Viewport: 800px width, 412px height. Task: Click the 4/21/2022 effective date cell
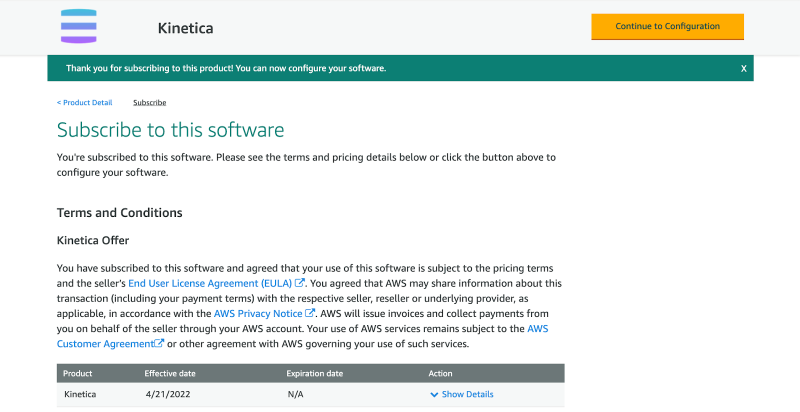[x=166, y=394]
